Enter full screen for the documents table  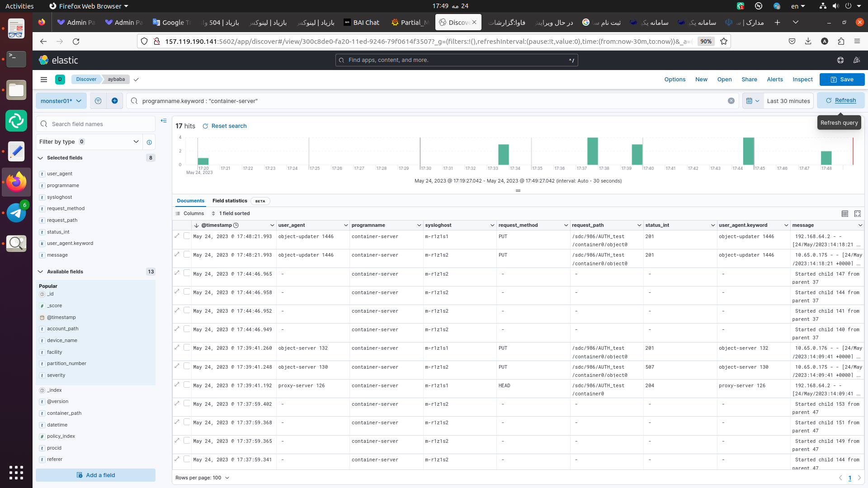click(858, 214)
